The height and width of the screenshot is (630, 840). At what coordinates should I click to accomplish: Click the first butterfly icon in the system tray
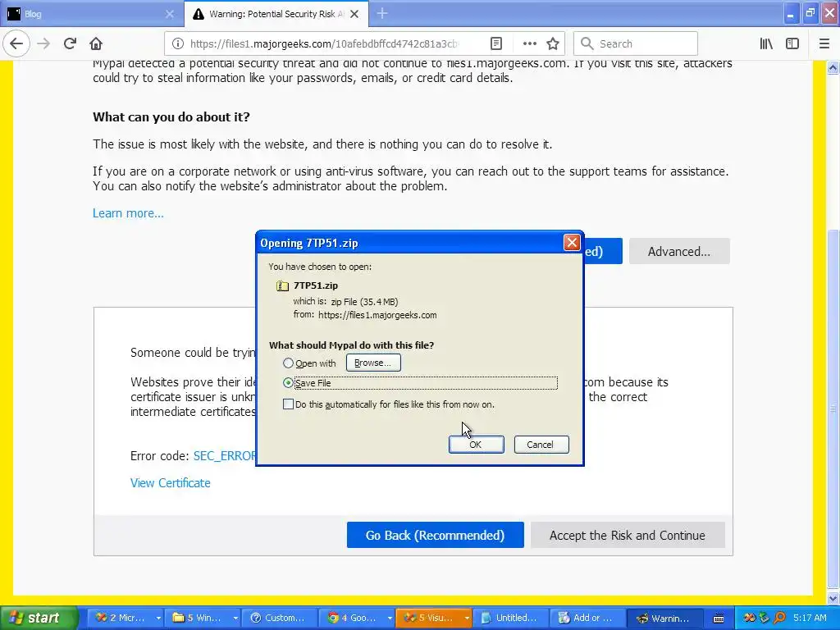(x=750, y=618)
